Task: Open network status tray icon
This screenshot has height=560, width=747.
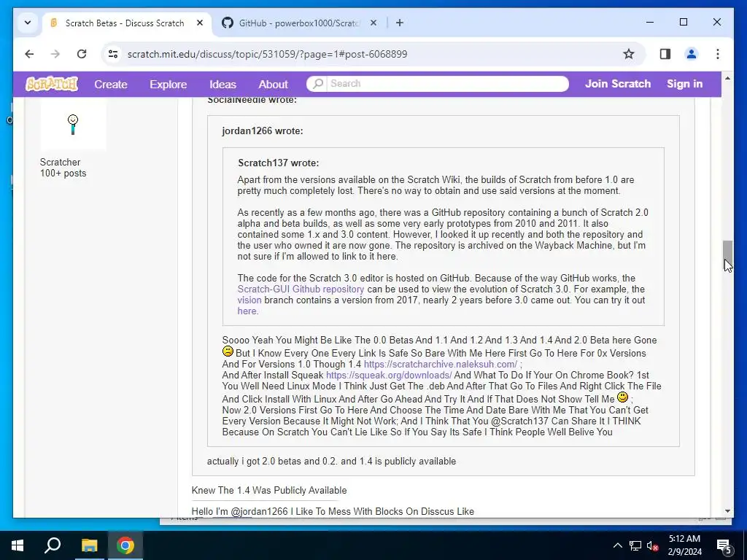Action: [x=635, y=545]
